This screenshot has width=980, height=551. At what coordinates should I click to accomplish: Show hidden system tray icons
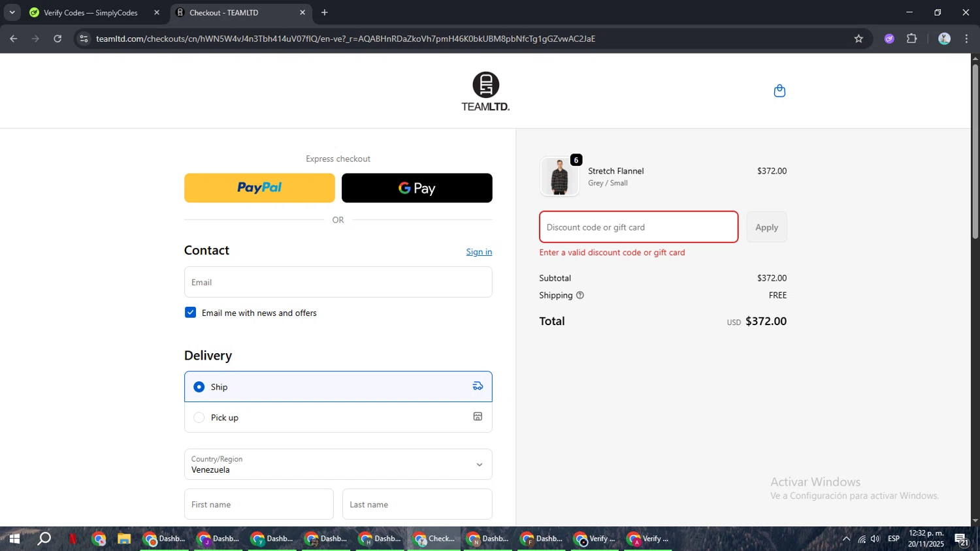click(846, 539)
